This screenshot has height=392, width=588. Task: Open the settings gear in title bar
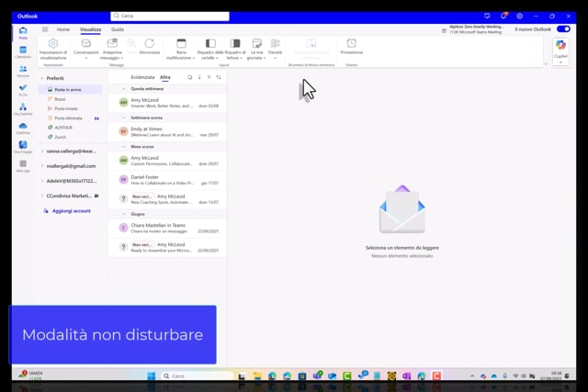pos(519,17)
